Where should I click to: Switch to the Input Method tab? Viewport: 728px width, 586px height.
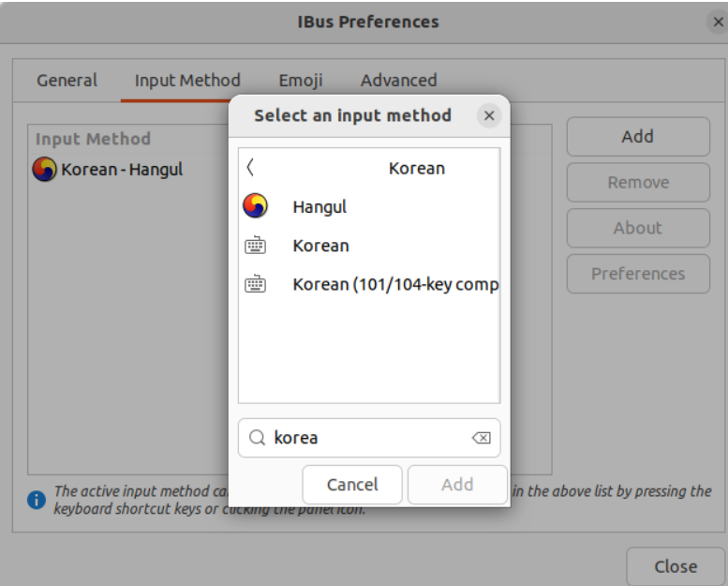click(x=187, y=81)
